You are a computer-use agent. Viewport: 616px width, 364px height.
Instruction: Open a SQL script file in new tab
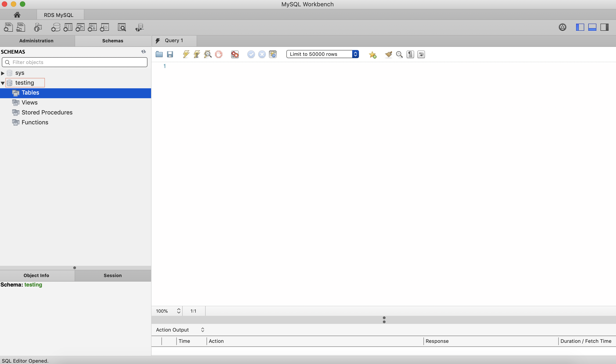[21, 27]
